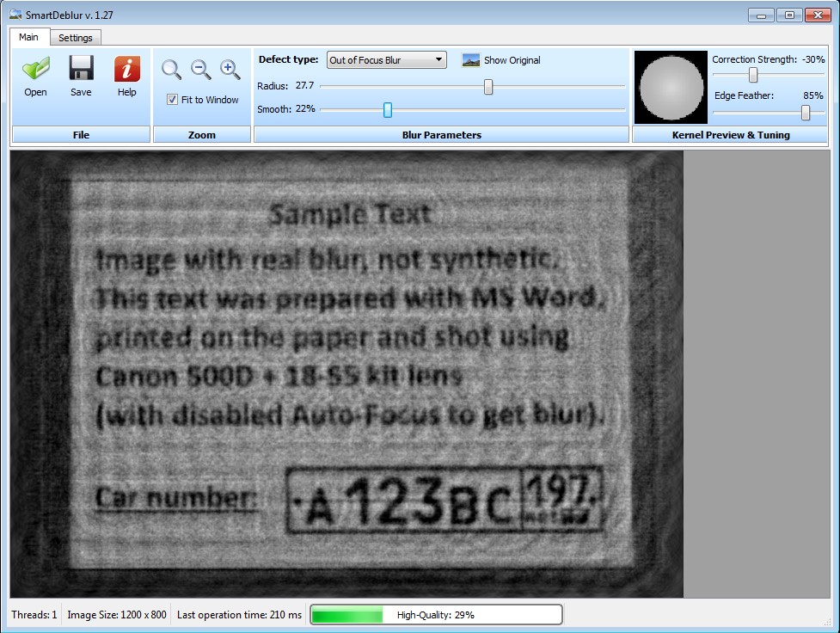Click the circular kernel preview image
The width and height of the screenshot is (840, 633).
pyautogui.click(x=671, y=88)
